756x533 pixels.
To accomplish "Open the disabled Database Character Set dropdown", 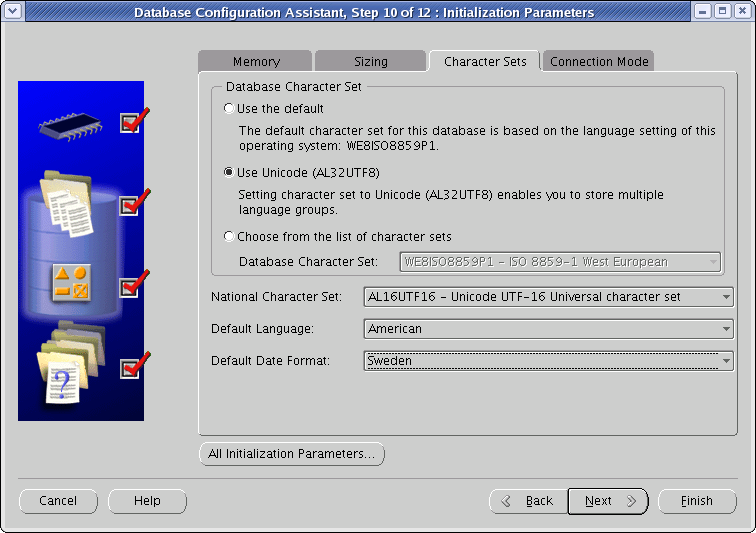I will click(x=560, y=262).
